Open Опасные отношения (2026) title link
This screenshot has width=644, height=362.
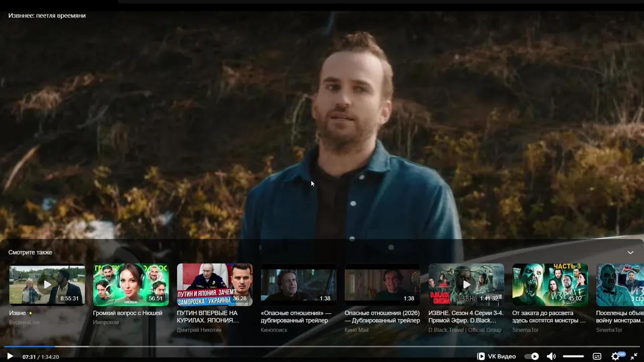tap(382, 317)
